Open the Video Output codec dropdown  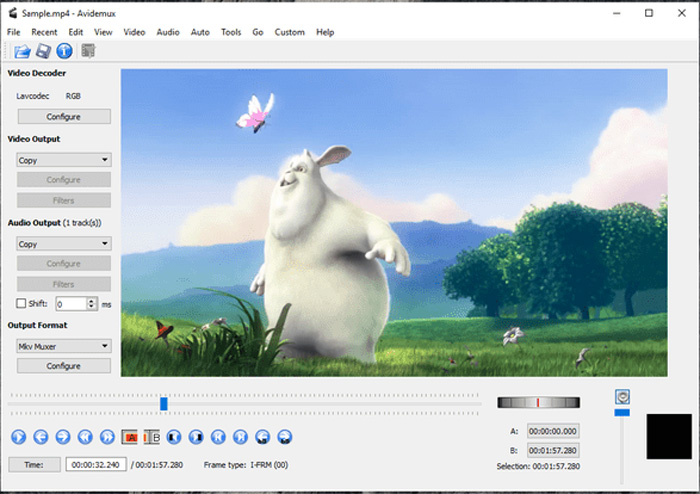[x=64, y=160]
